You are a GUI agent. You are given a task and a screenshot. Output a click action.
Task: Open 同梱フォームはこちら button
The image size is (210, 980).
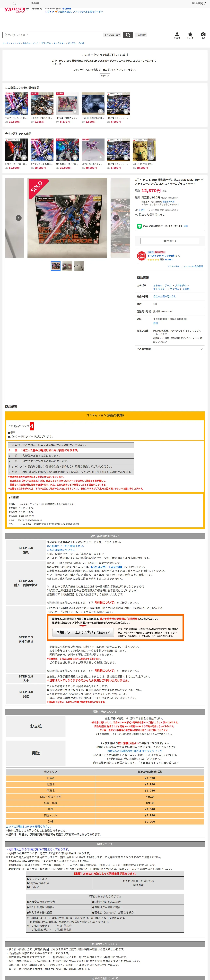click(83, 632)
